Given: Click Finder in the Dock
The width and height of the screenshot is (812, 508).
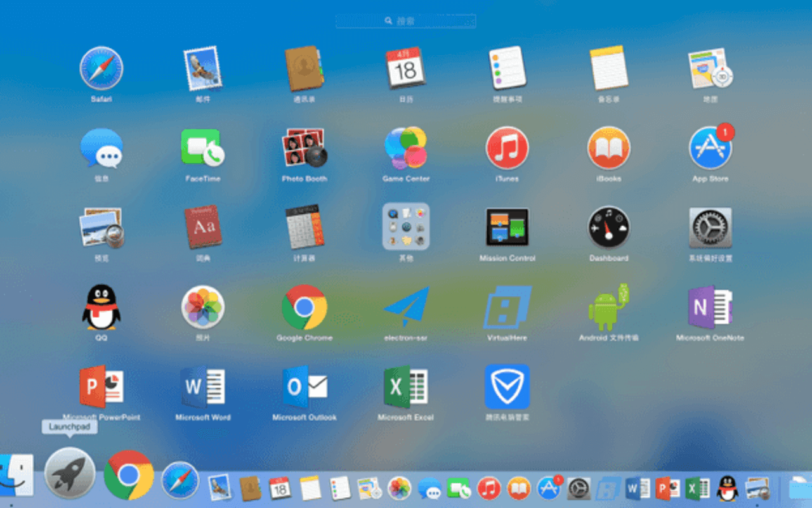Looking at the screenshot, I should point(15,476).
